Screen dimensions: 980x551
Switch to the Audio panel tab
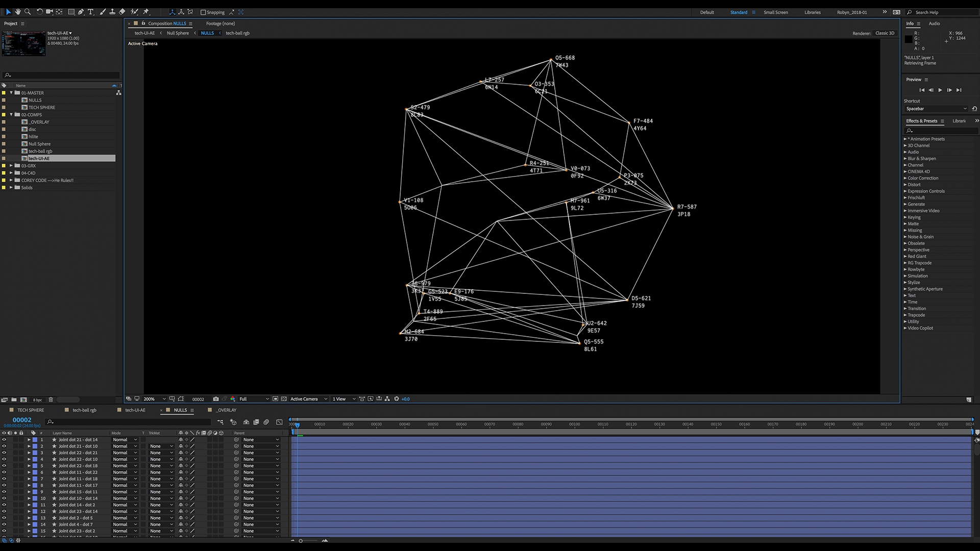pos(934,23)
